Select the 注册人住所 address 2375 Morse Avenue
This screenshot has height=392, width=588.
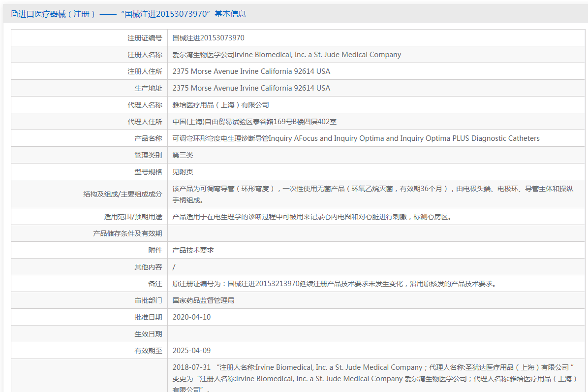coord(251,71)
